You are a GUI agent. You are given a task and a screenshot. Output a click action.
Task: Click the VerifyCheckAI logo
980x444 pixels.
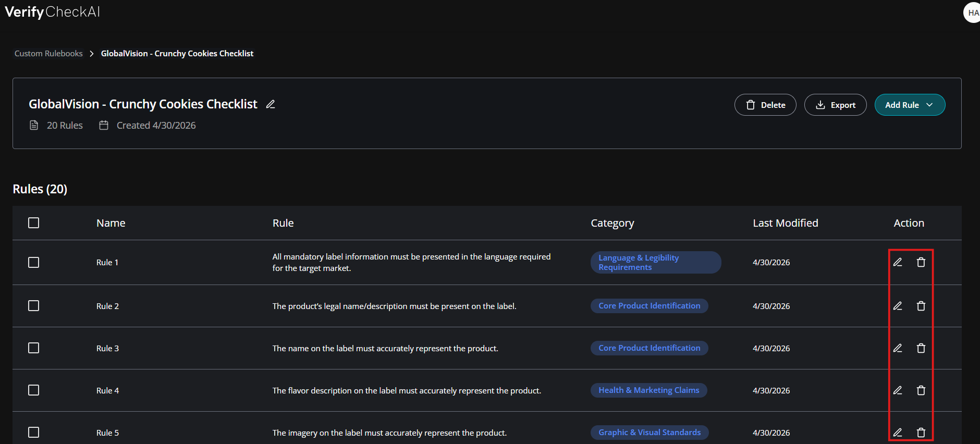tap(52, 12)
